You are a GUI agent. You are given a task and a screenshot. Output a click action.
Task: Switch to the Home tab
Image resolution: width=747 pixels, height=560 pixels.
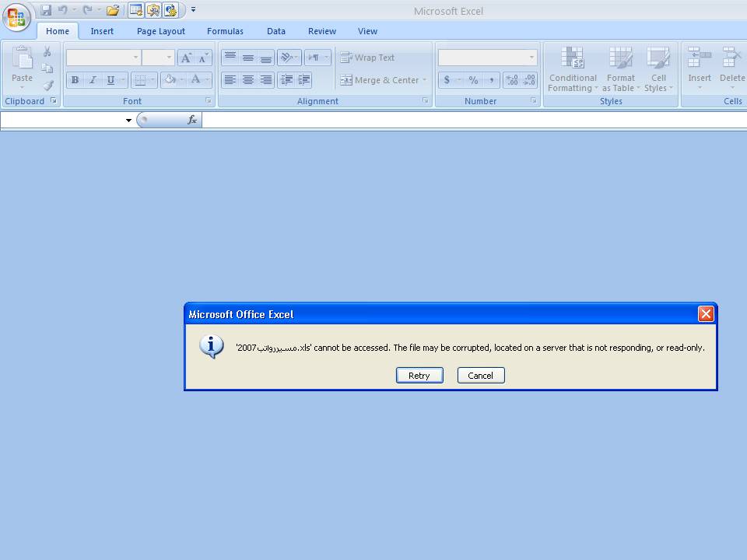pos(58,31)
